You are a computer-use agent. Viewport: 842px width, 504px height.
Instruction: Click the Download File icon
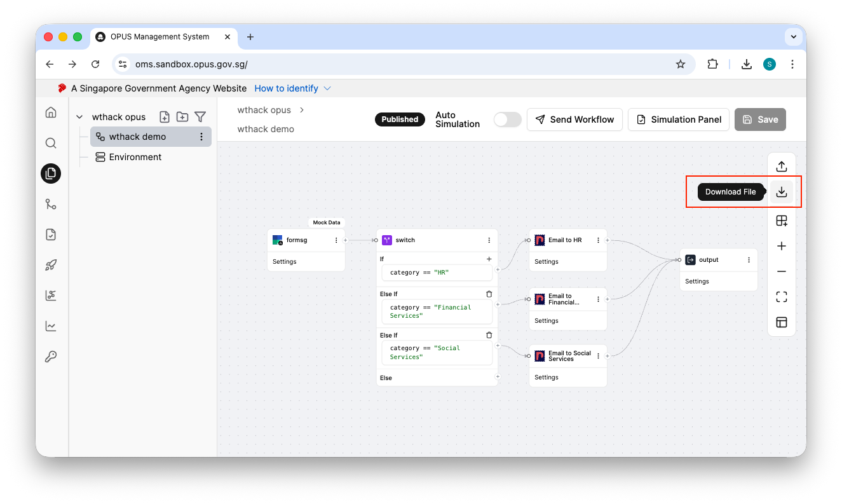[x=782, y=192]
